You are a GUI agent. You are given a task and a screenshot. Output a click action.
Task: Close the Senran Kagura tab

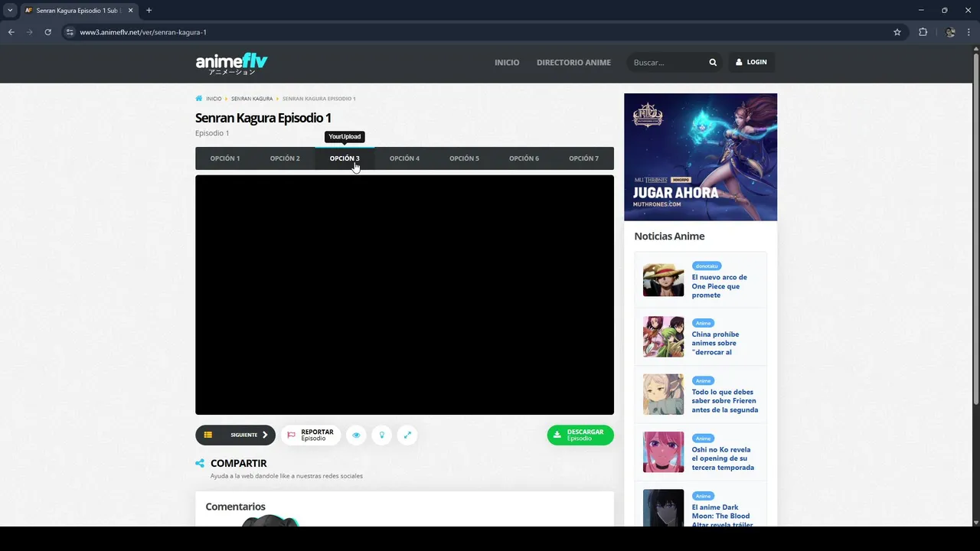131,11
